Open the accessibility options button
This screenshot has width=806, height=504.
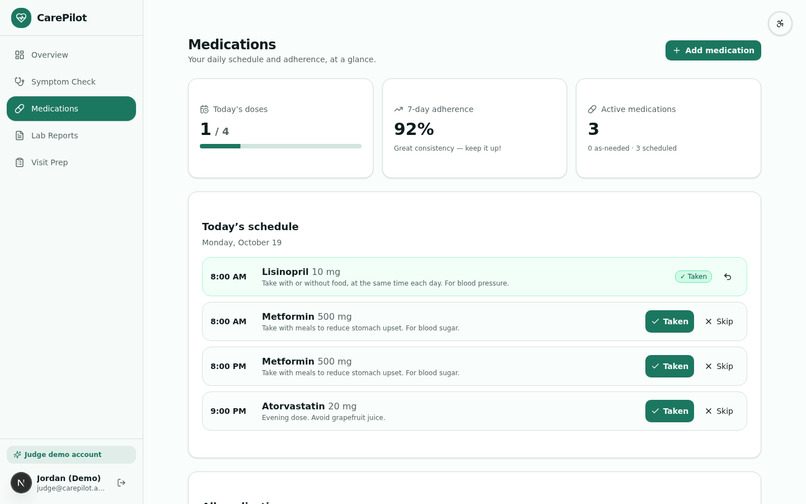[x=780, y=24]
